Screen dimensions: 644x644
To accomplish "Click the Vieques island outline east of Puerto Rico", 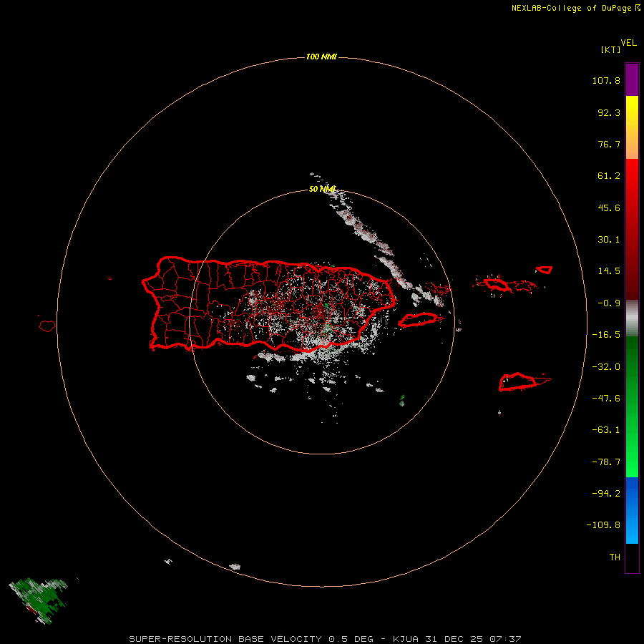I will (418, 320).
